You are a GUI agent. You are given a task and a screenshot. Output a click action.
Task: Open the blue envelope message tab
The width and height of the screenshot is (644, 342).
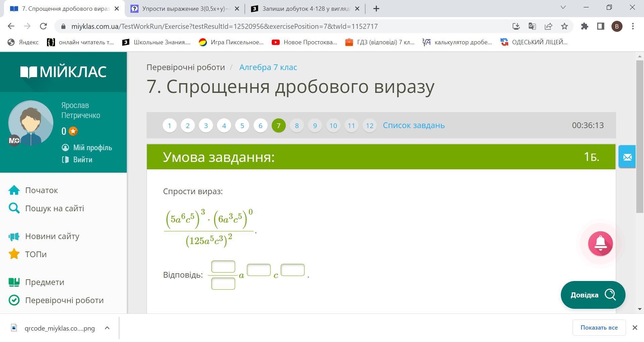(627, 157)
